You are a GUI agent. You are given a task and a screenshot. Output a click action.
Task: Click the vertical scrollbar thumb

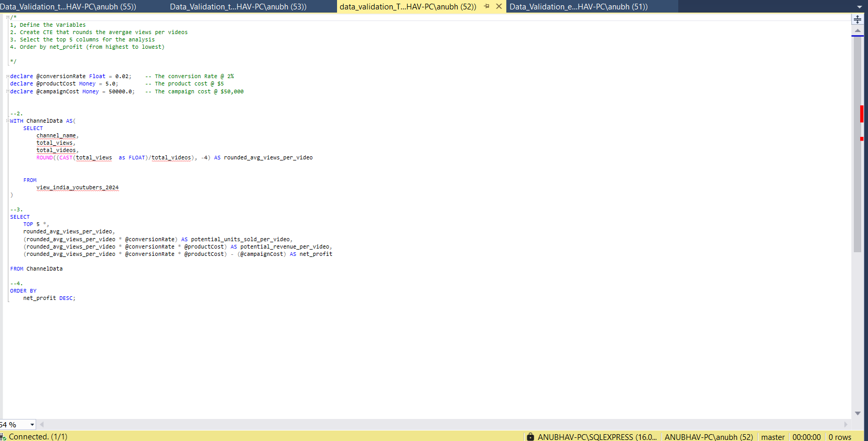(858, 144)
